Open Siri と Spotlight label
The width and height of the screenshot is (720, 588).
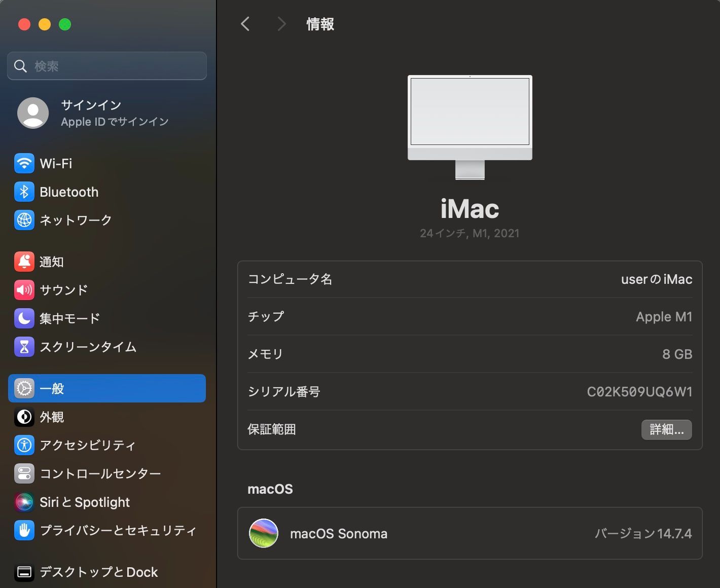click(x=85, y=502)
